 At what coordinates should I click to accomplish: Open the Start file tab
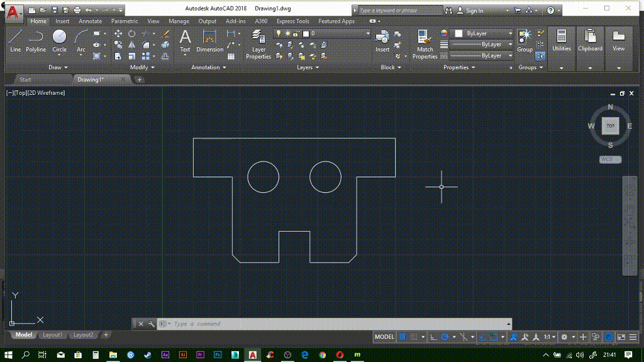click(x=25, y=80)
